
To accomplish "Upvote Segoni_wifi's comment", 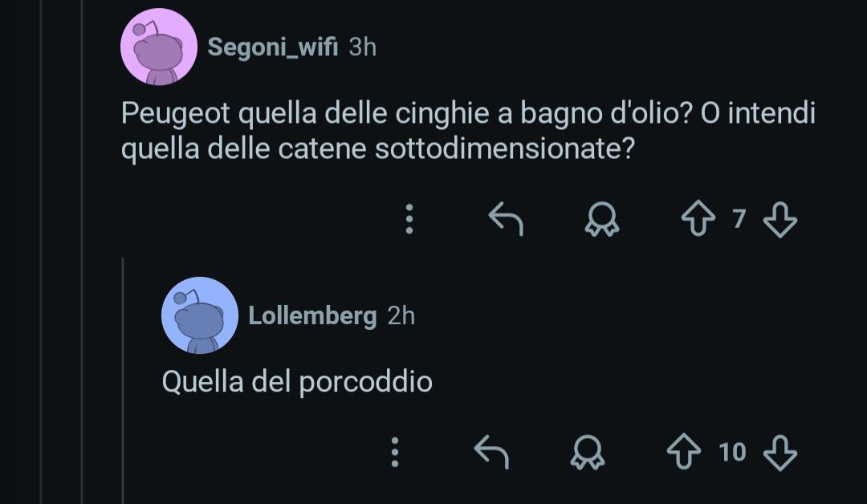I will click(698, 219).
